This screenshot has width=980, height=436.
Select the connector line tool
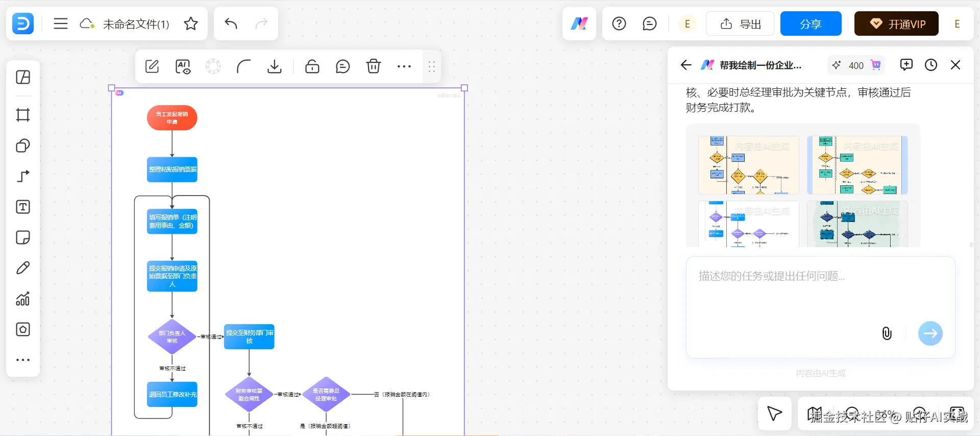[23, 176]
